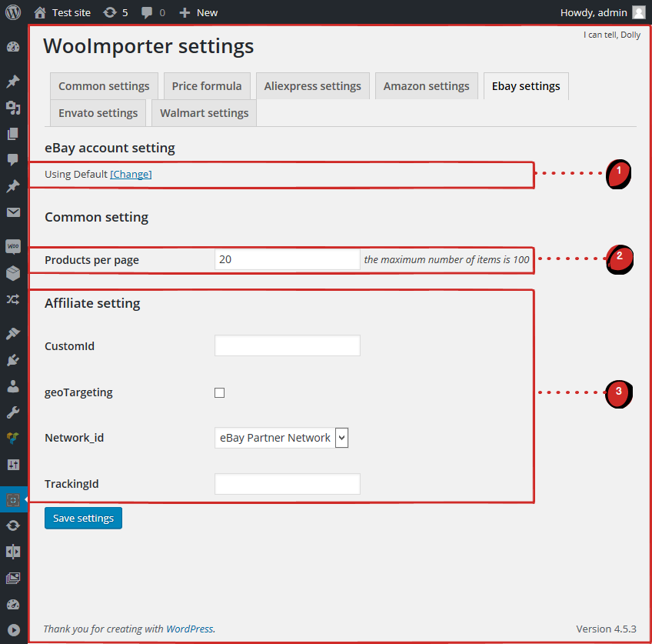Open the comments bubble in admin bar
Viewport: 652px width, 644px height.
coord(146,12)
